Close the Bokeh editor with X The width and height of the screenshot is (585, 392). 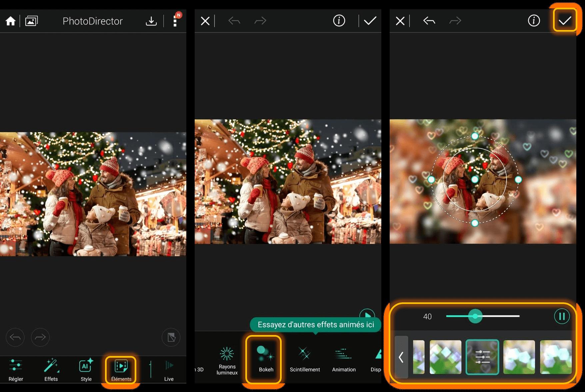(x=400, y=21)
